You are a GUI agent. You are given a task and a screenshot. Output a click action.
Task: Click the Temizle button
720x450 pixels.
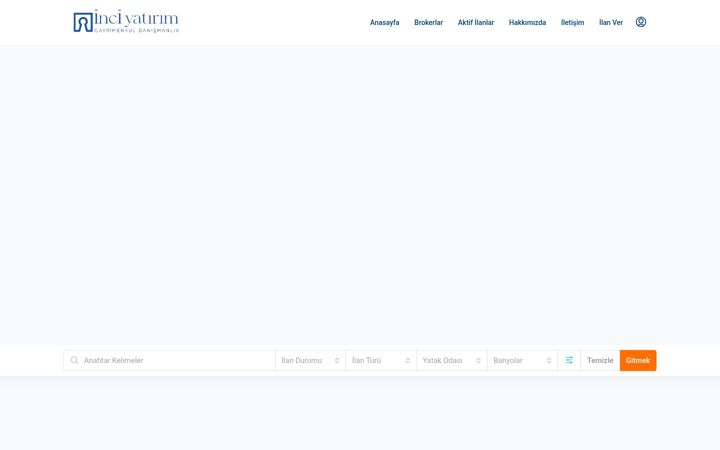click(x=600, y=360)
